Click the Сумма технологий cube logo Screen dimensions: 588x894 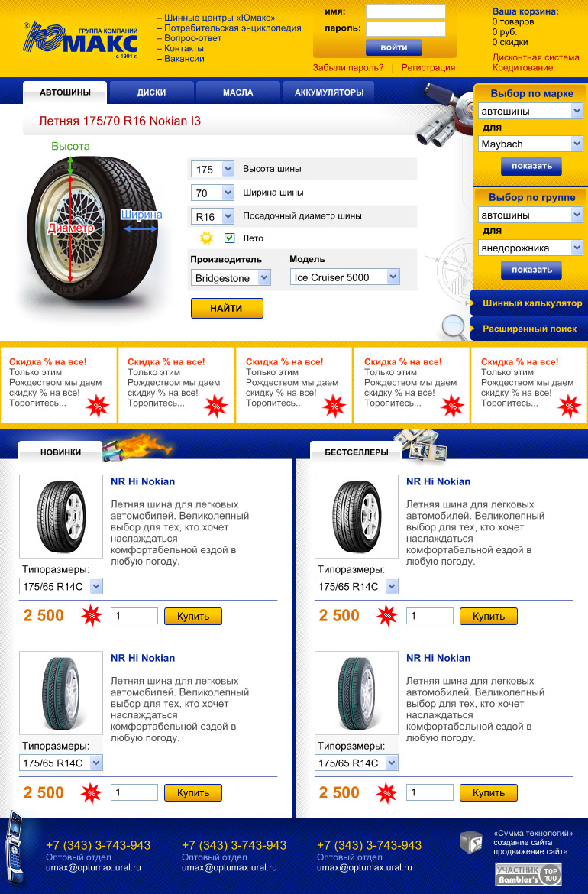(471, 842)
